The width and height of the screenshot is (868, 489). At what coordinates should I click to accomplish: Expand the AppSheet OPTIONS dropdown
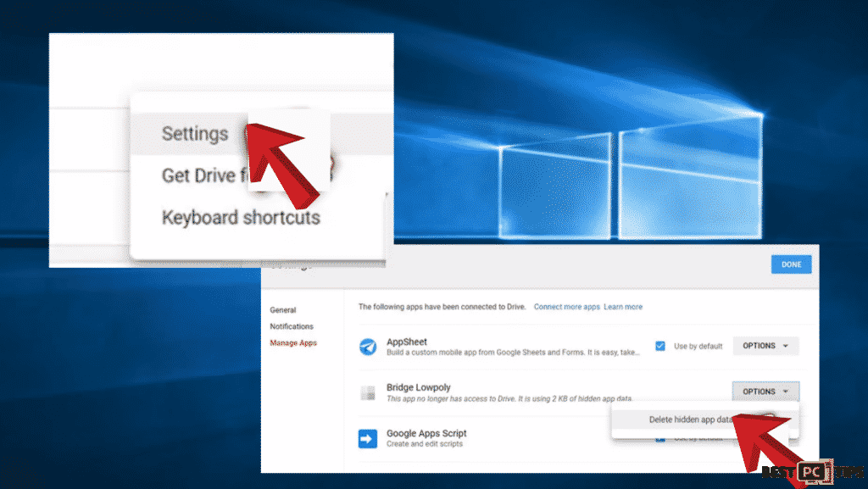pyautogui.click(x=765, y=346)
